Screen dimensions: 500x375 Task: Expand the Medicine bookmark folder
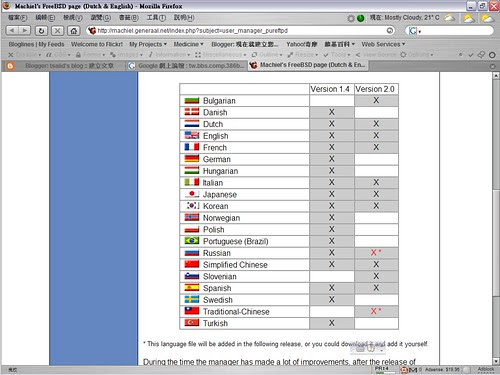click(x=188, y=44)
